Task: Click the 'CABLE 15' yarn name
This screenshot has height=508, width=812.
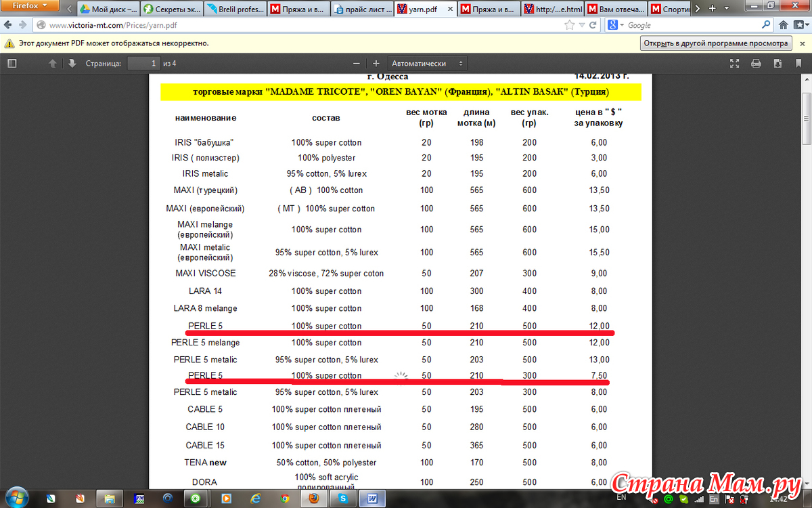Action: tap(205, 445)
